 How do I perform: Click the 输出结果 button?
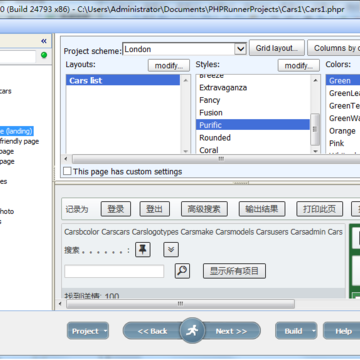262,209
